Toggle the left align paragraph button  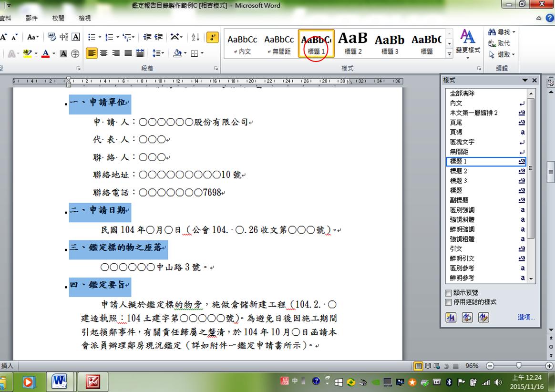click(x=92, y=53)
